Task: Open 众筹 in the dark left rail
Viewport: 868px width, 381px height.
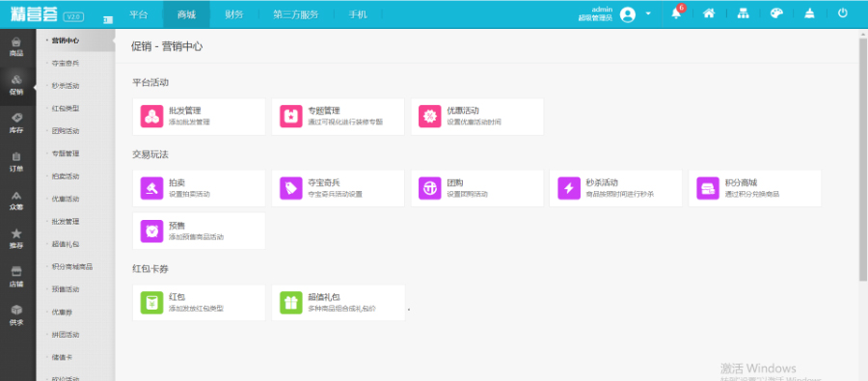Action: click(x=16, y=201)
